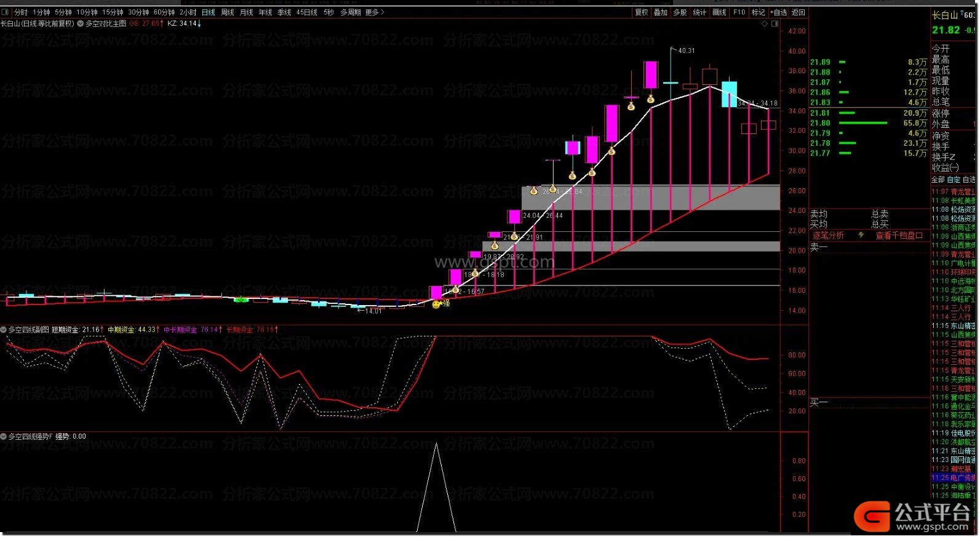Image resolution: width=980 pixels, height=537 pixels.
Task: Switch to the 60分钟 period tab
Action: click(x=164, y=12)
